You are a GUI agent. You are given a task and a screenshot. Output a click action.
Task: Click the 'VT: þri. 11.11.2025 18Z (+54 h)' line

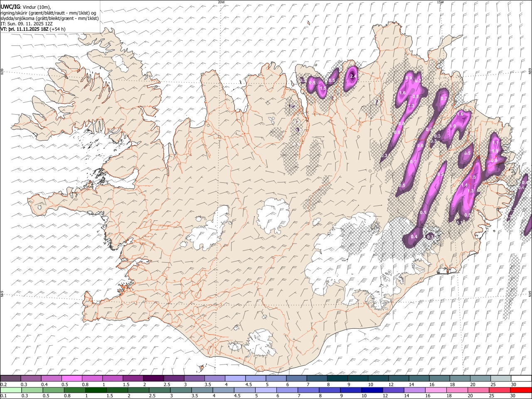(x=33, y=29)
